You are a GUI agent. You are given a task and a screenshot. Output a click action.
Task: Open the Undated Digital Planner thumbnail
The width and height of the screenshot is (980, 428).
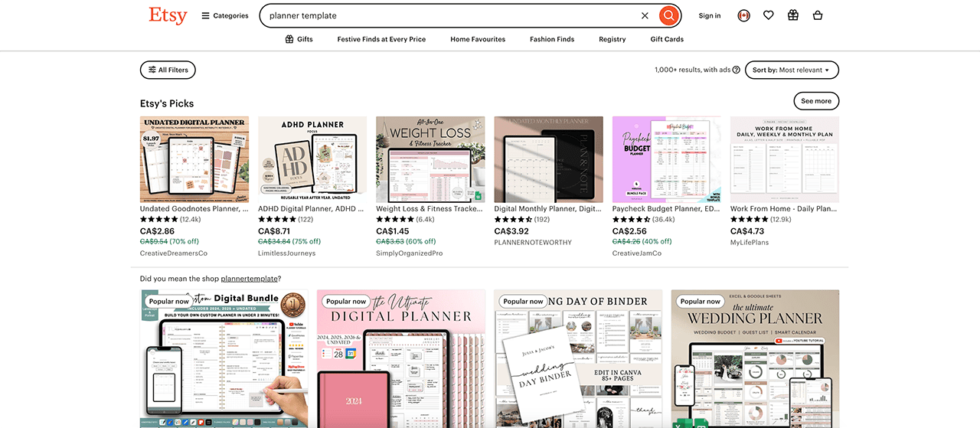click(194, 159)
